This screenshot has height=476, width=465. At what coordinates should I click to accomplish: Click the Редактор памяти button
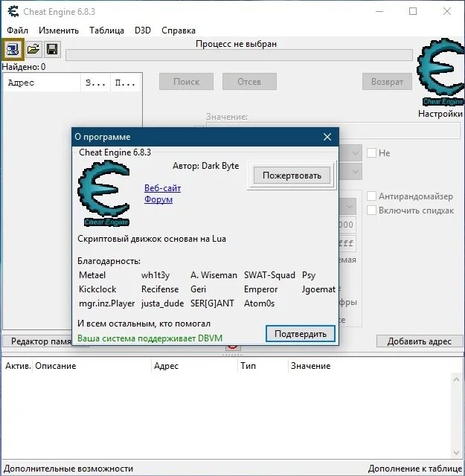pos(37,341)
